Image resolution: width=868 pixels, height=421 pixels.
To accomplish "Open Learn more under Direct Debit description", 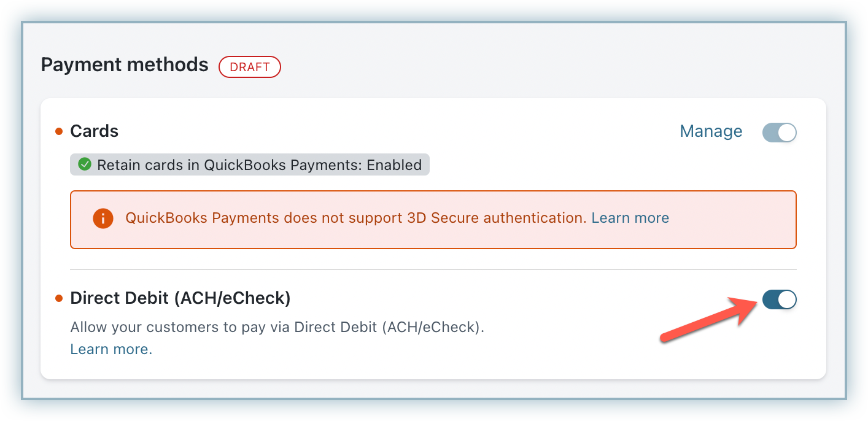I will tap(110, 349).
